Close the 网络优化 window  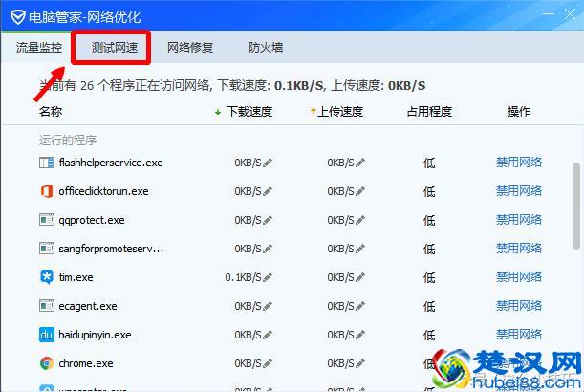[570, 14]
